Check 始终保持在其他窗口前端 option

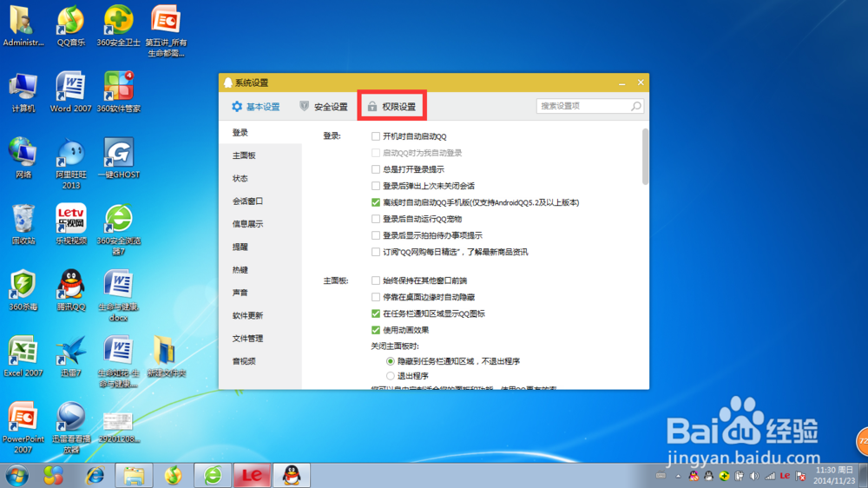375,280
